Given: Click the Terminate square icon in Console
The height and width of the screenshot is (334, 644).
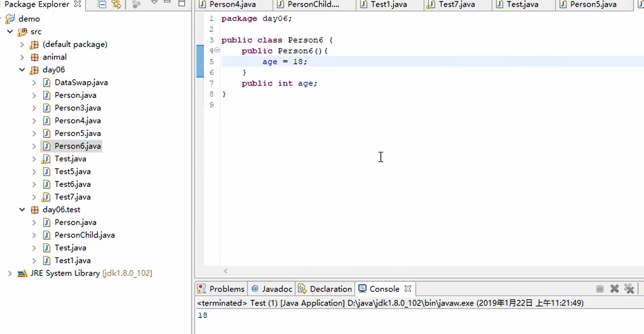Looking at the screenshot, I should coord(600,289).
